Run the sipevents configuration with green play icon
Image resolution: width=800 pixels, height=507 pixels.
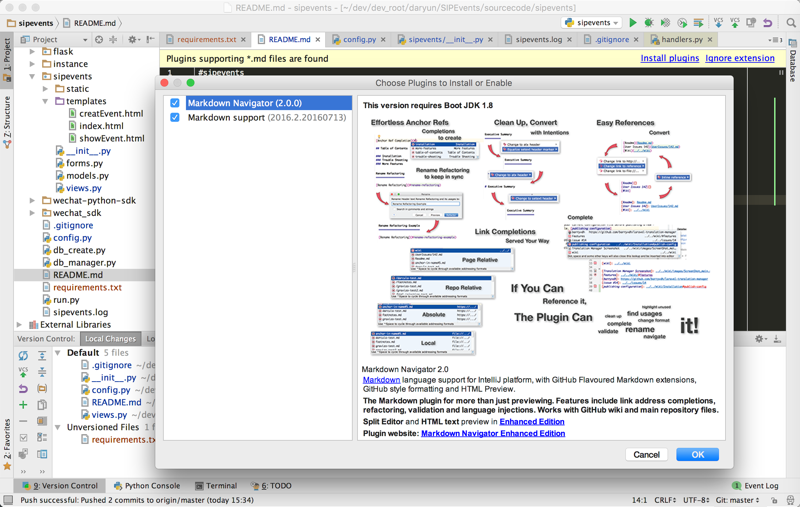[633, 22]
